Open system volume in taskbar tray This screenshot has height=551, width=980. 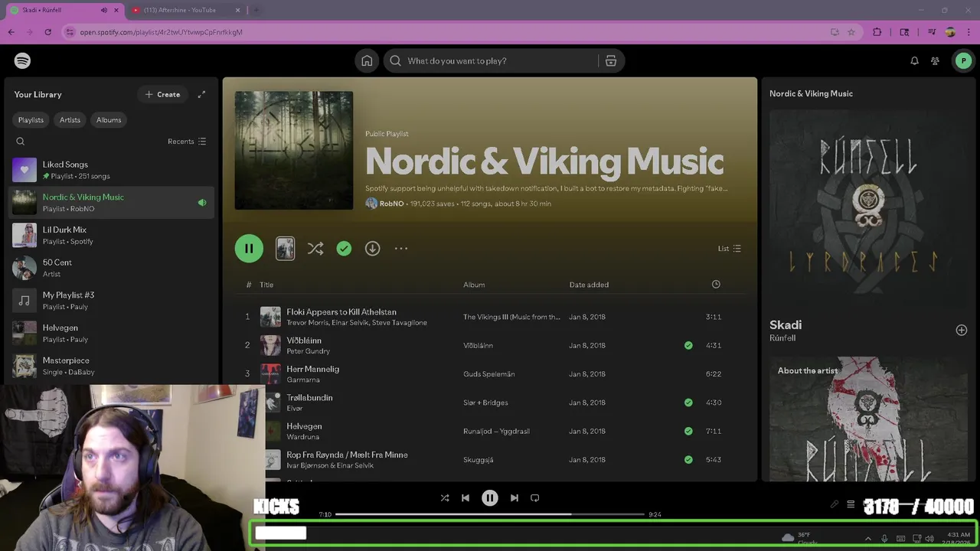pos(930,539)
